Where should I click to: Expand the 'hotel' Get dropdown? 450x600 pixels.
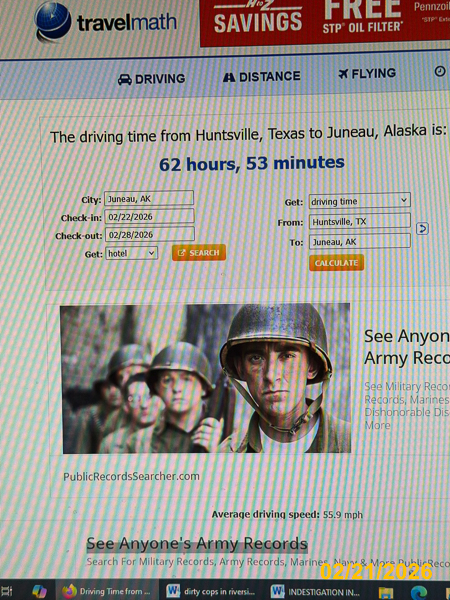(x=131, y=253)
